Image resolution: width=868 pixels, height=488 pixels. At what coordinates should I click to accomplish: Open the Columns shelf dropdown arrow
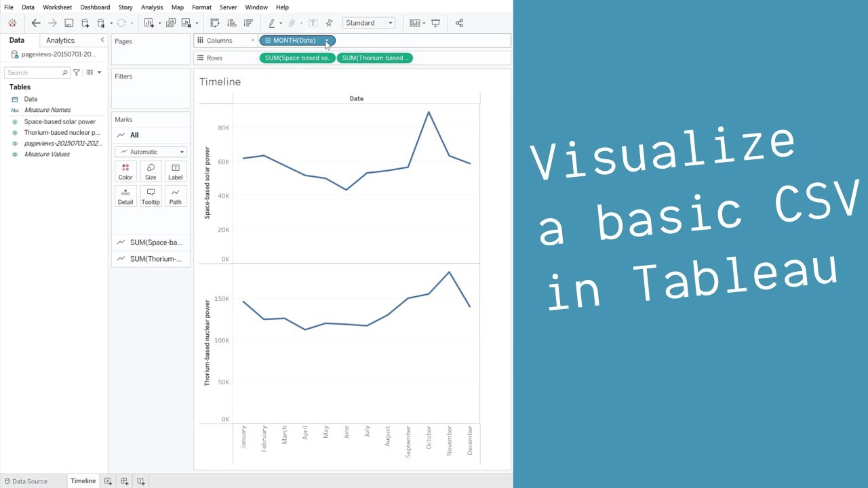point(253,41)
